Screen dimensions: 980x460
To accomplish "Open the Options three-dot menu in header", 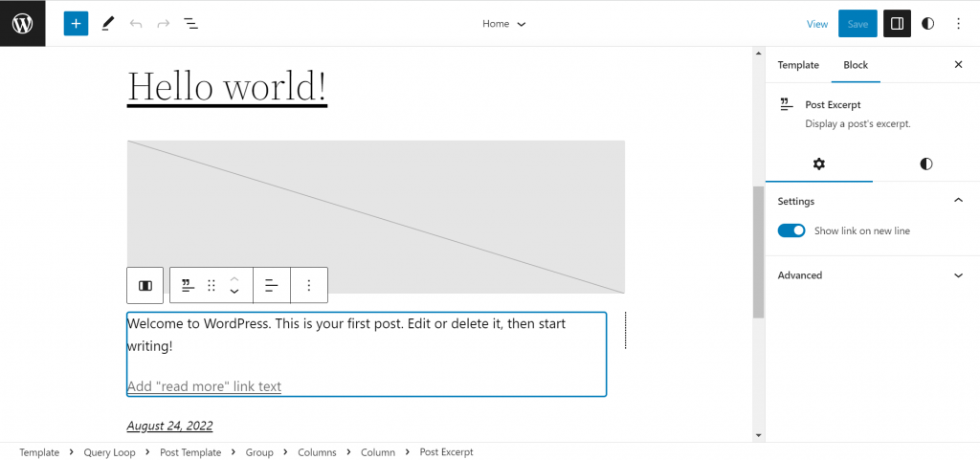I will pyautogui.click(x=959, y=24).
